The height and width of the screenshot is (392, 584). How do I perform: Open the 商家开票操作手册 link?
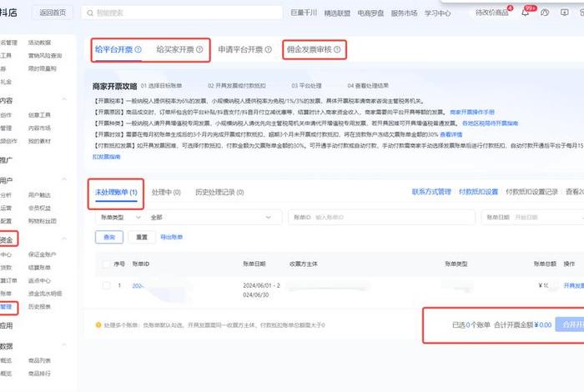(472, 112)
